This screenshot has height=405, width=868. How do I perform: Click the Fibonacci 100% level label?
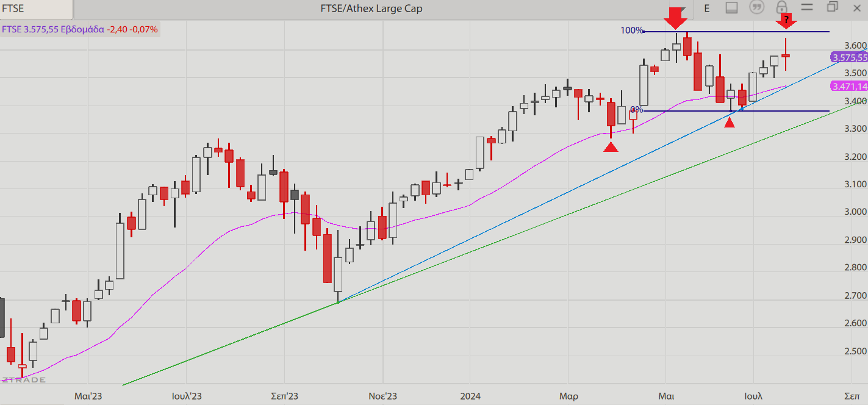(x=632, y=30)
